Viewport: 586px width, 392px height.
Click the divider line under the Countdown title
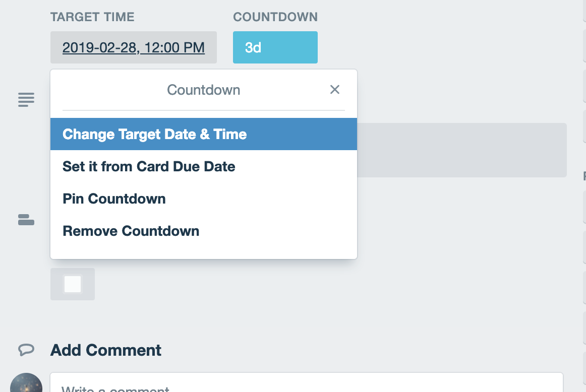(204, 110)
